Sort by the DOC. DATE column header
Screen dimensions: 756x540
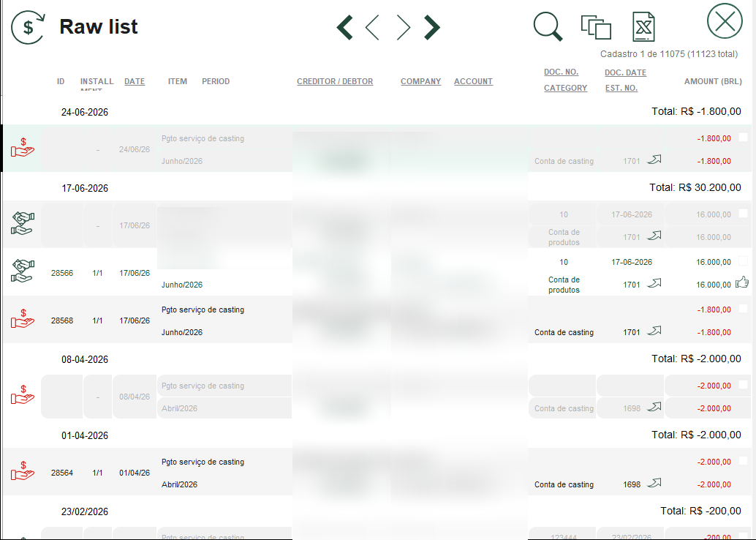pyautogui.click(x=625, y=72)
